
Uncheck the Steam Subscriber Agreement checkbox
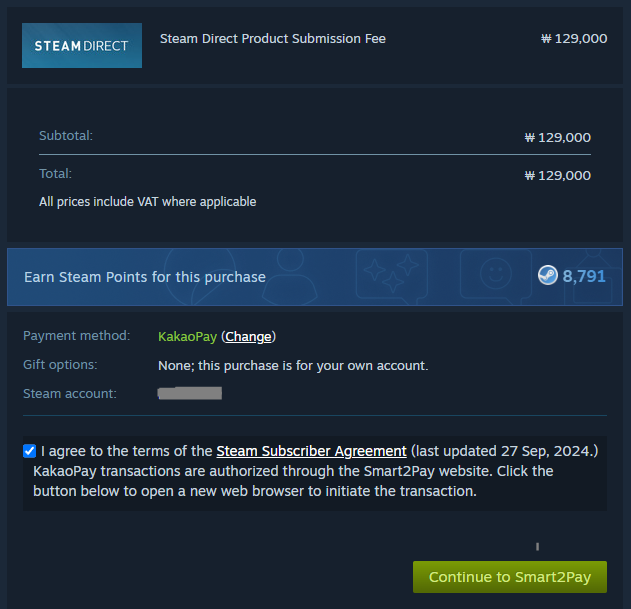(29, 451)
